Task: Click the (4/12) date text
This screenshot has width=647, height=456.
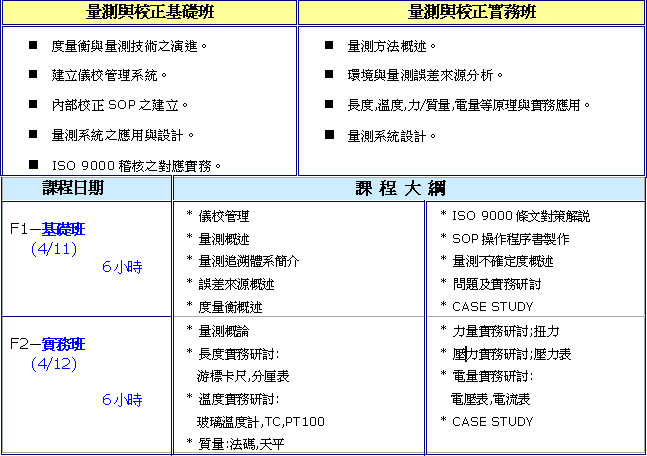Action: 54,363
